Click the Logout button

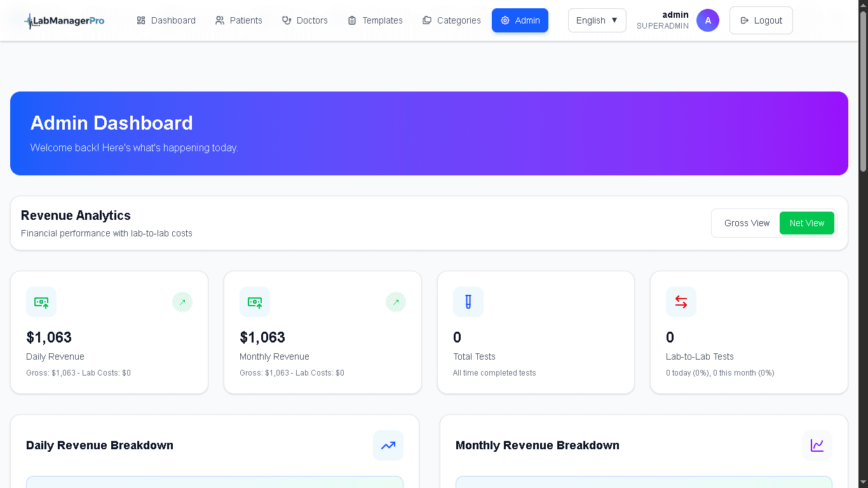[761, 20]
